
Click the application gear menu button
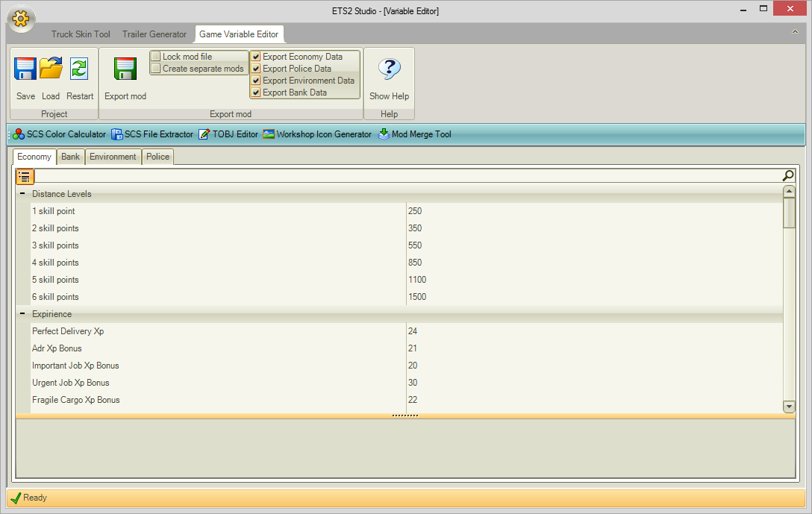(21, 19)
